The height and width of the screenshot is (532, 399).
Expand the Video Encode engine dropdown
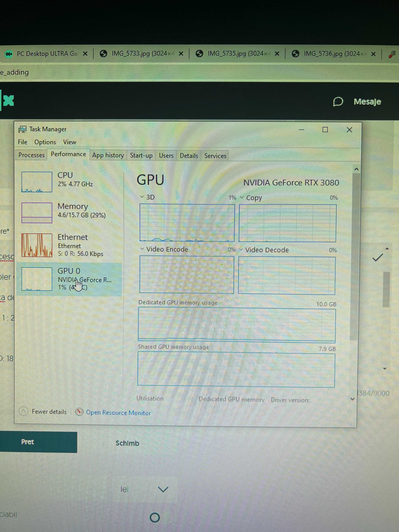[142, 249]
